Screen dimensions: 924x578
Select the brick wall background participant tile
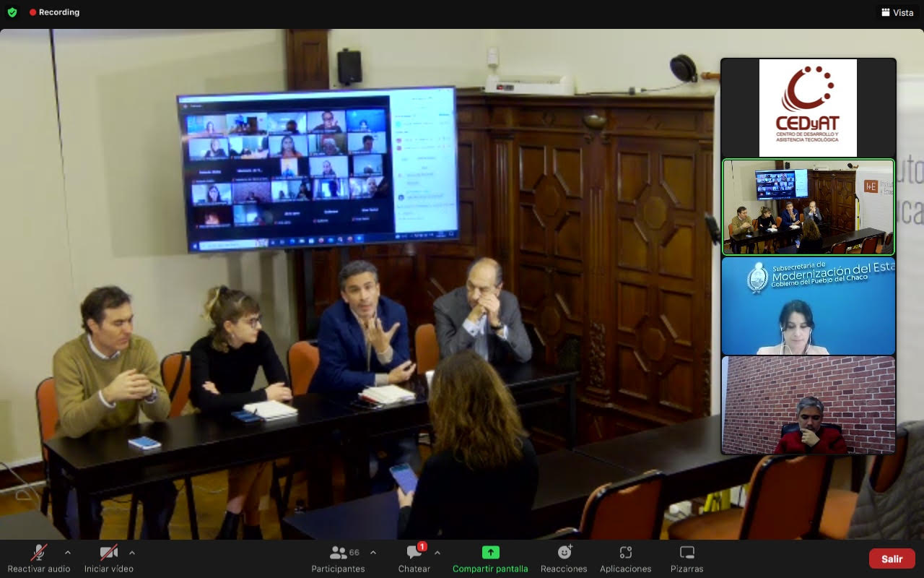[x=808, y=405]
